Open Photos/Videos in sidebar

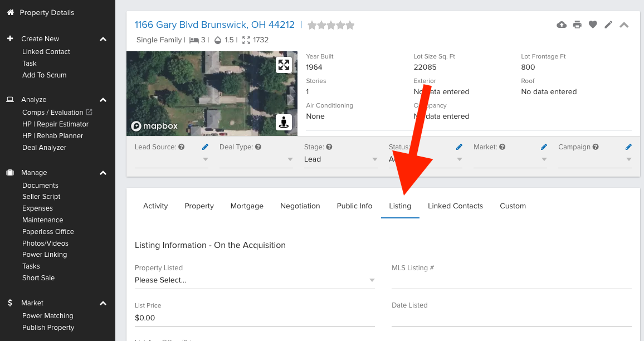pyautogui.click(x=45, y=243)
